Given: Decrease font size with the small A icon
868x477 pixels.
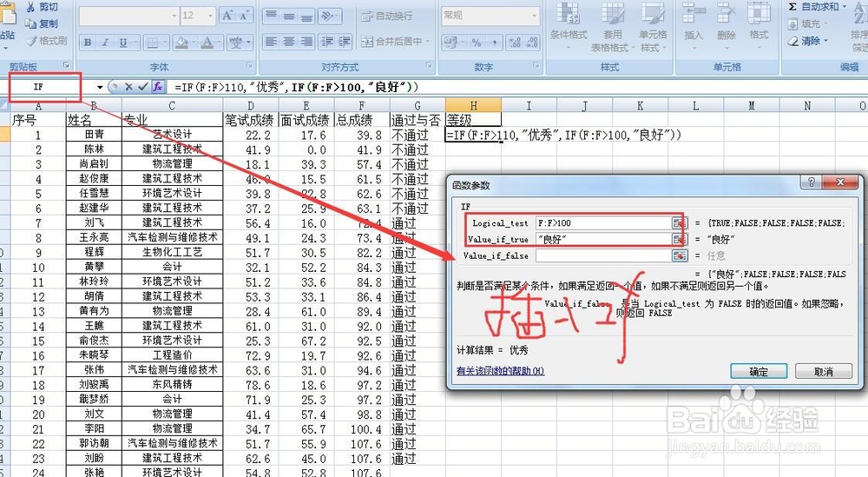Looking at the screenshot, I should click(x=244, y=16).
